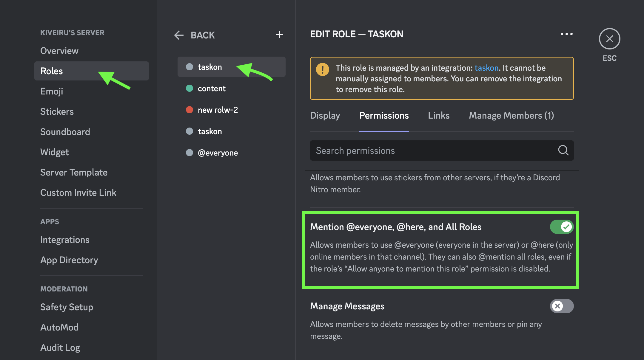Select the @everyone role
Image resolution: width=644 pixels, height=360 pixels.
(231, 153)
